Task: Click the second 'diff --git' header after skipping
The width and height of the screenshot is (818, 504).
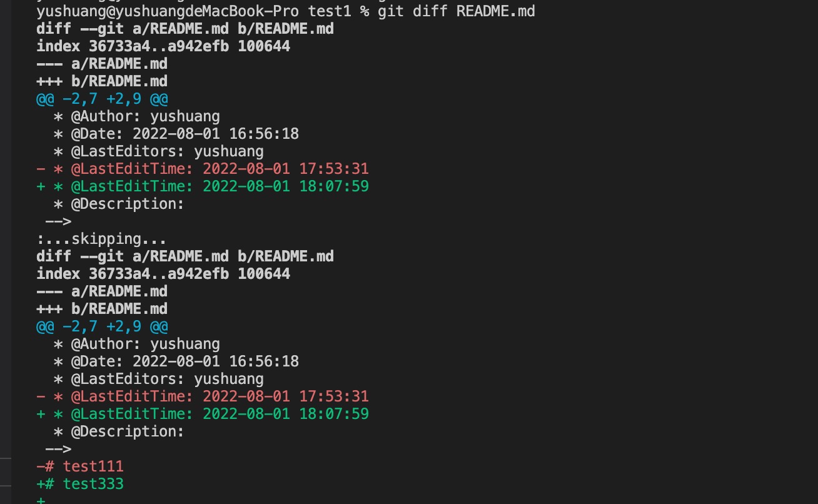Action: pos(184,256)
